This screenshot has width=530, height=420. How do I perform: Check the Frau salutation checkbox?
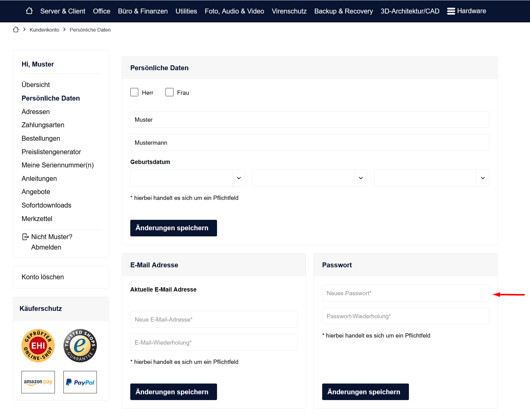click(x=170, y=92)
